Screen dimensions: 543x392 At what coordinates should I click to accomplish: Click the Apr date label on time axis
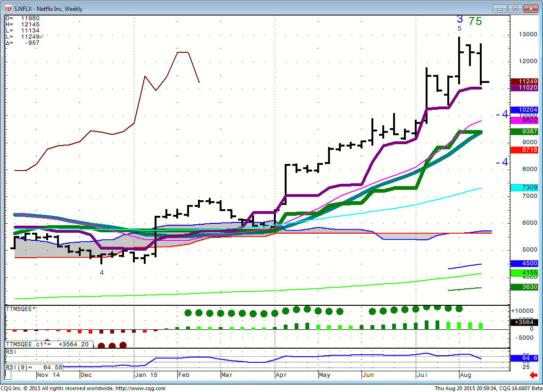click(x=281, y=375)
